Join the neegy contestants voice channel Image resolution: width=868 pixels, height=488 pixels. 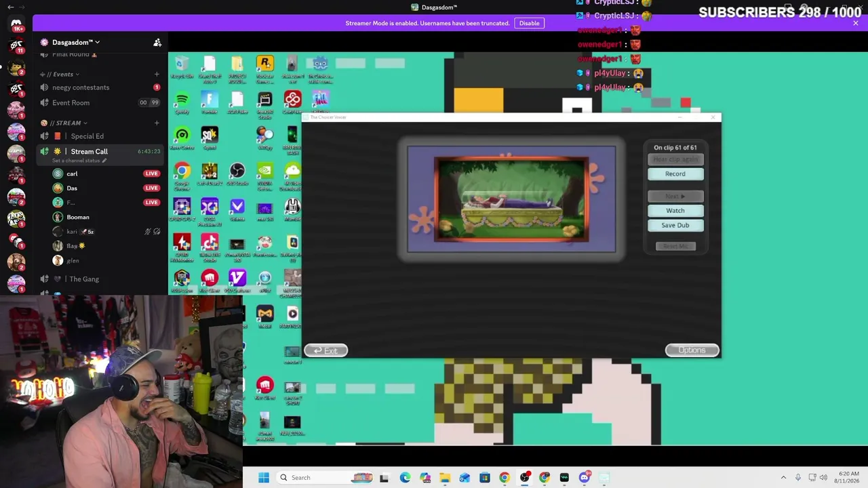[100, 87]
